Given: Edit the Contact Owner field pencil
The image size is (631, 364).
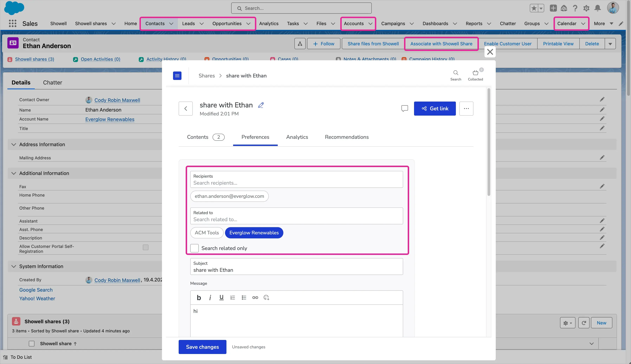Looking at the screenshot, I should pos(602,99).
